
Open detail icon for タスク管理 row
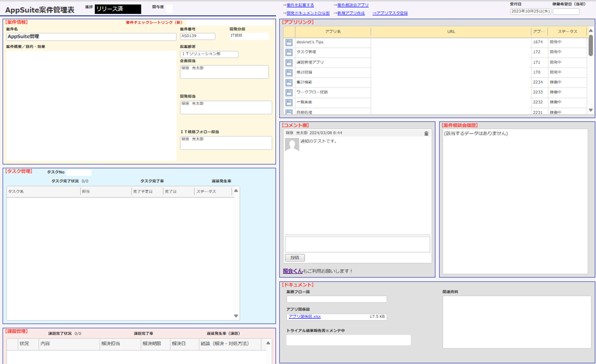click(289, 52)
